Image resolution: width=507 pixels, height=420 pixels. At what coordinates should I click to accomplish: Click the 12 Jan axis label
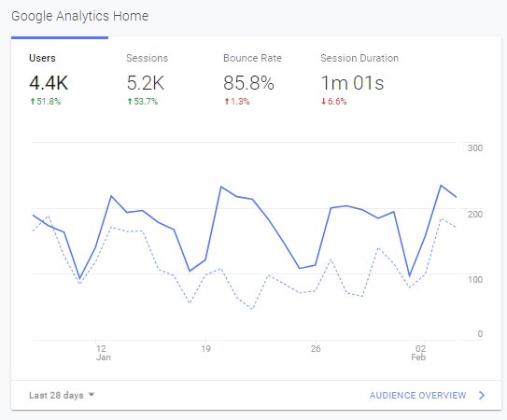tap(103, 353)
